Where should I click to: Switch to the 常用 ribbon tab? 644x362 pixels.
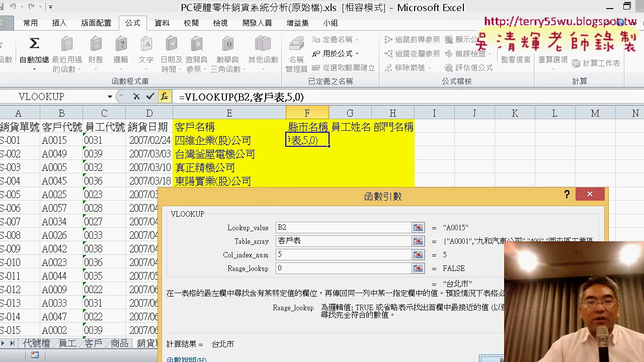[31, 23]
